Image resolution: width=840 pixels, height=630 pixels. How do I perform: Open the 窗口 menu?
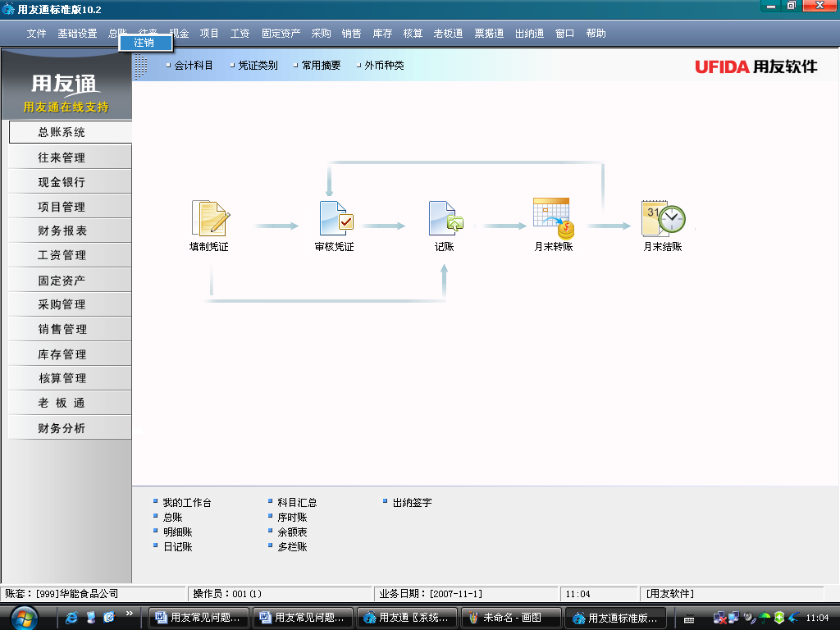[x=564, y=33]
